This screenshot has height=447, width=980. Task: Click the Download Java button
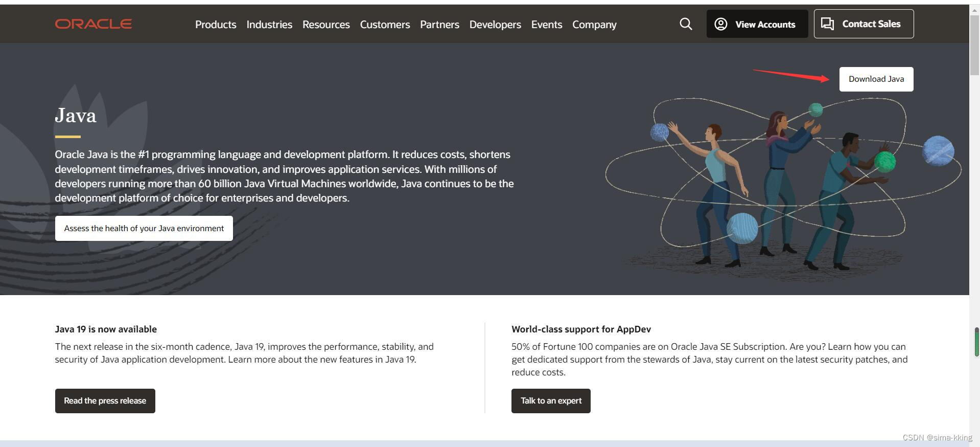(x=876, y=79)
